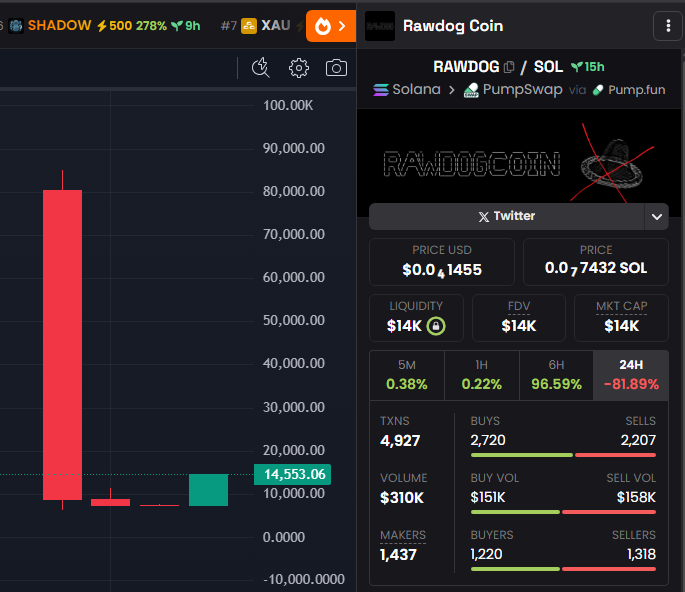Open the three-dot options menu
Screen dimensions: 685x592
tap(666, 25)
